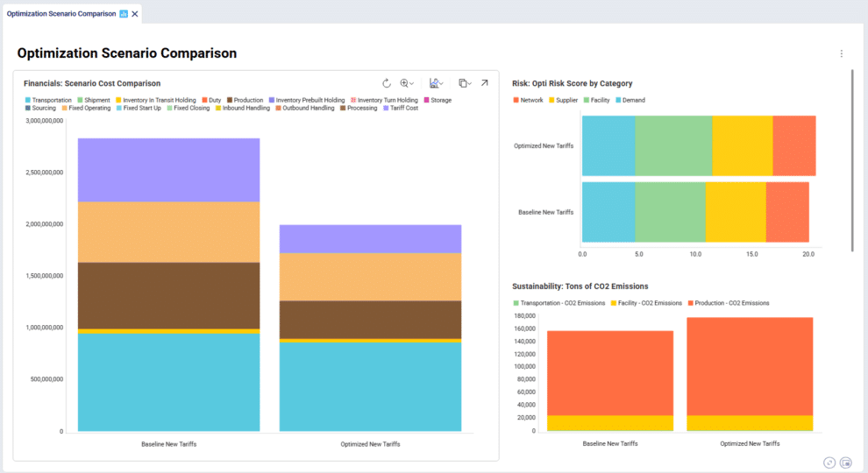Screen dimensions: 868x473
Task: Select the Optimization Scenario Comparison tab
Action: click(x=61, y=14)
